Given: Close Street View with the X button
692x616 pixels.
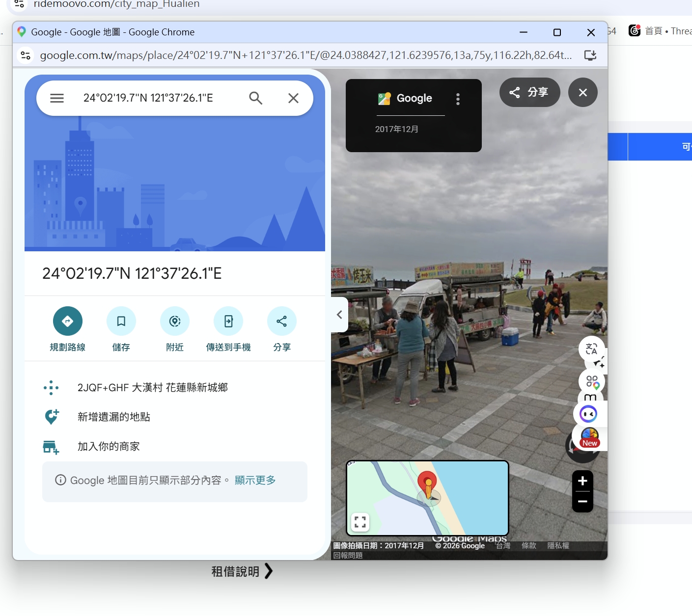Looking at the screenshot, I should [x=583, y=92].
